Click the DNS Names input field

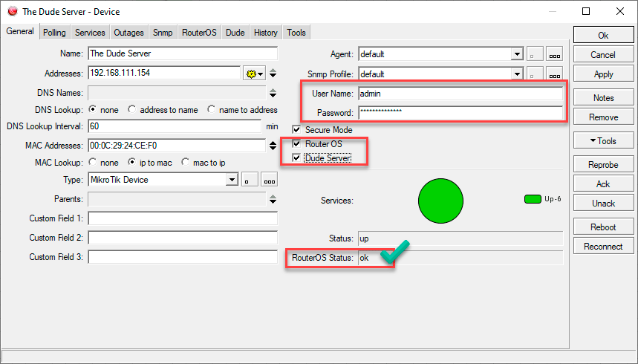click(x=177, y=93)
